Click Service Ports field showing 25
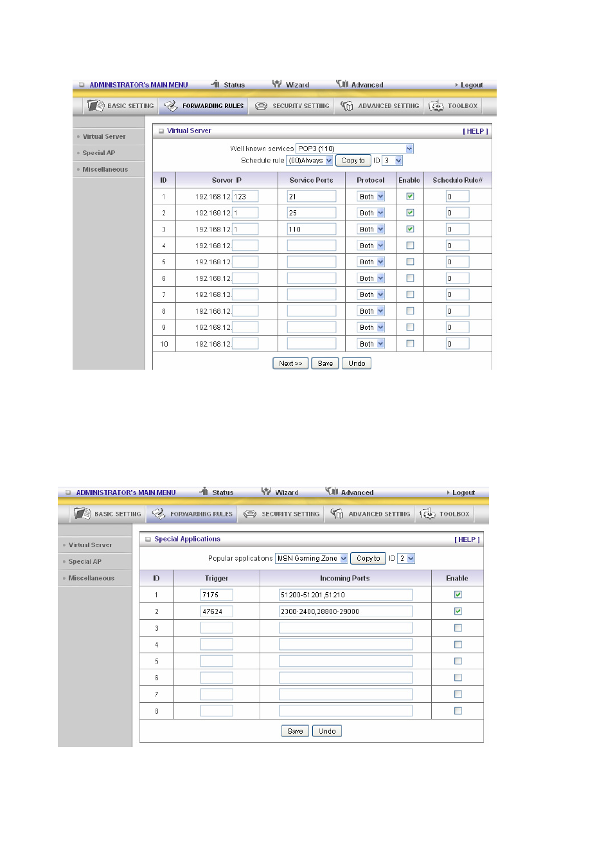The image size is (613, 868). (312, 213)
